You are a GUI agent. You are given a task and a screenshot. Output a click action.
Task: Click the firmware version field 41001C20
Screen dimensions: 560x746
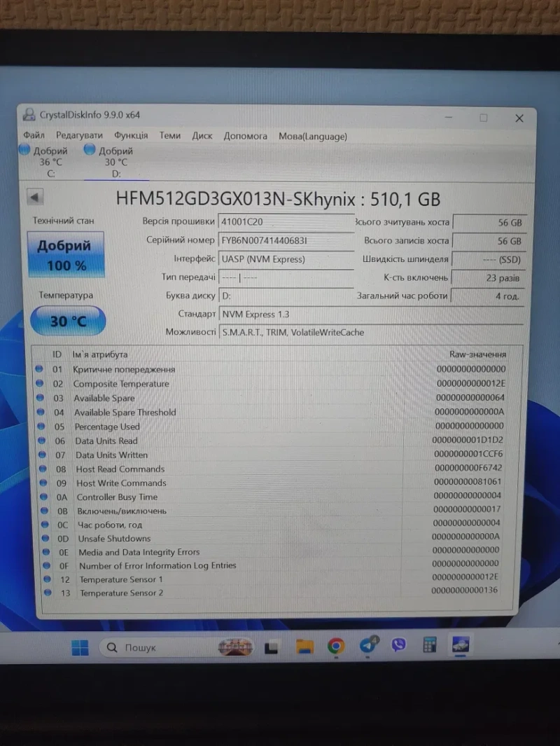(286, 222)
